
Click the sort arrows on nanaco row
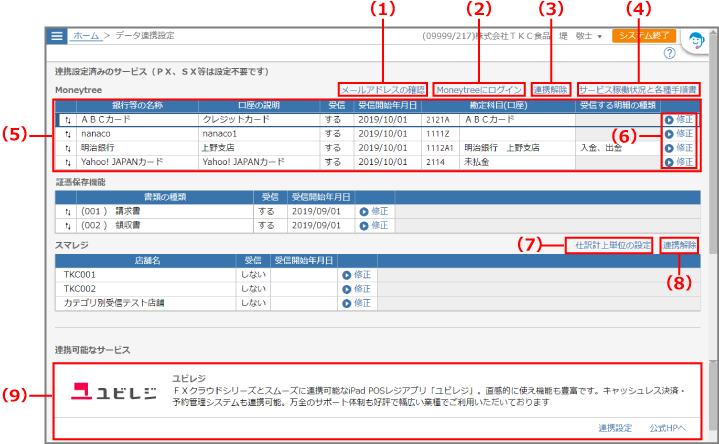(67, 134)
